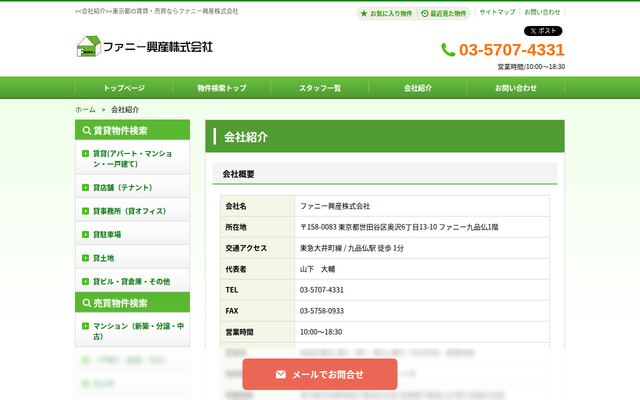Open the 貸ビル・貸倉庫・その他 link
Screen dimensions: 640x400
click(133, 281)
